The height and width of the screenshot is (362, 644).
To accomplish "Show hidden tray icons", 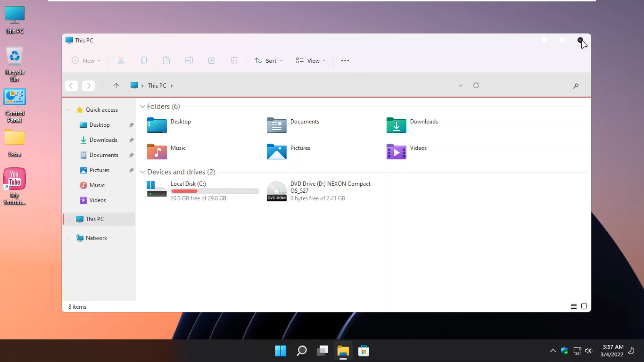I will (x=553, y=351).
